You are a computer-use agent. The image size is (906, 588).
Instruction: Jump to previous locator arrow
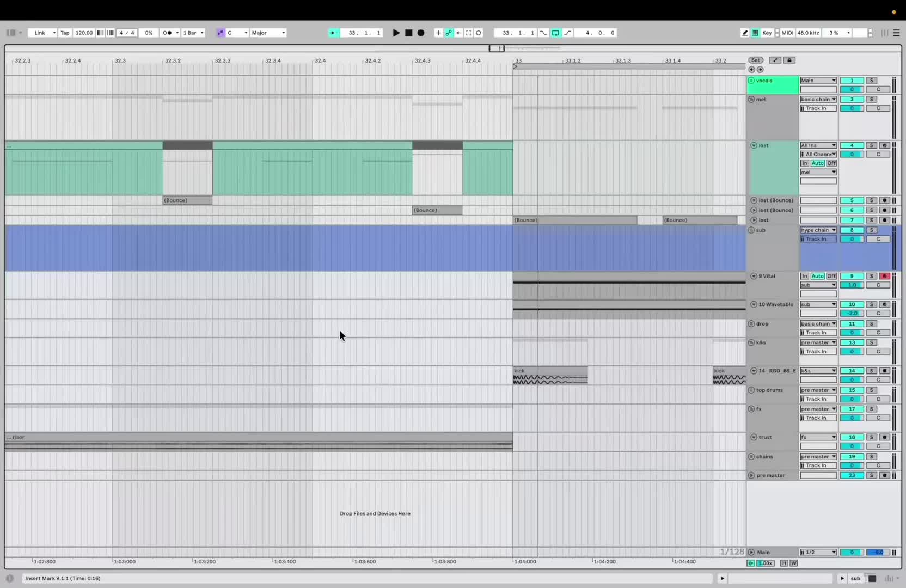[752, 70]
